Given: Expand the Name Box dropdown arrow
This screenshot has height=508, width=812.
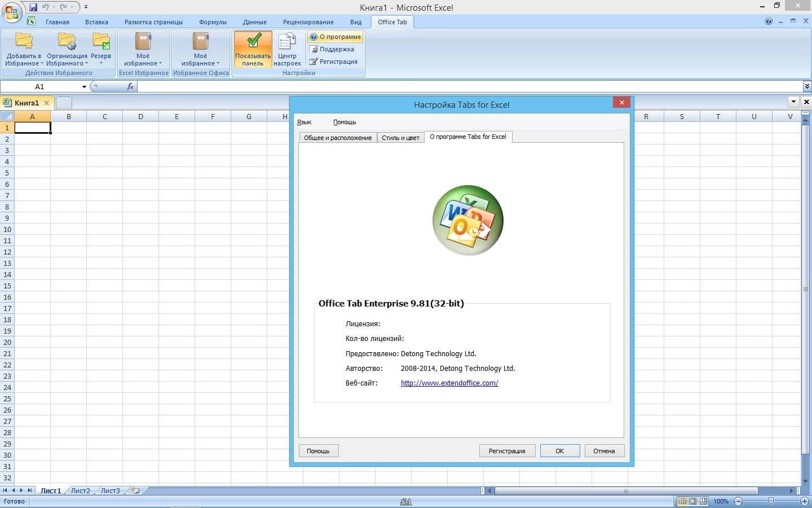Looking at the screenshot, I should 84,86.
